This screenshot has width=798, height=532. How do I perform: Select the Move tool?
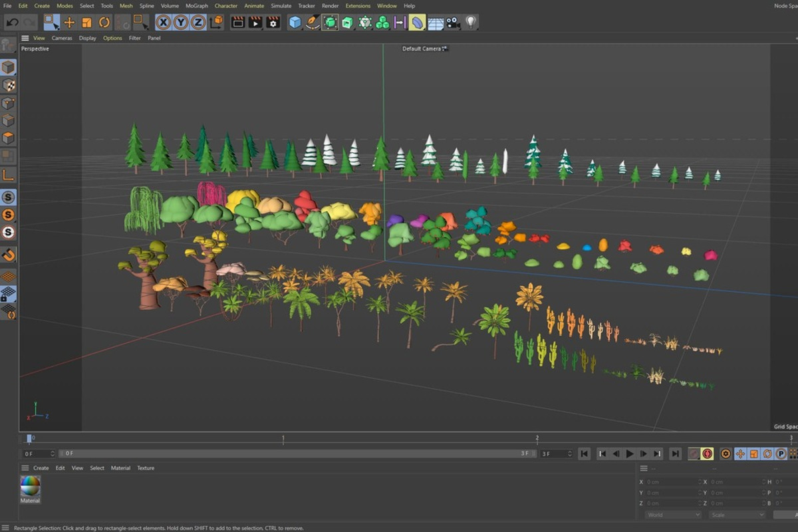click(69, 23)
